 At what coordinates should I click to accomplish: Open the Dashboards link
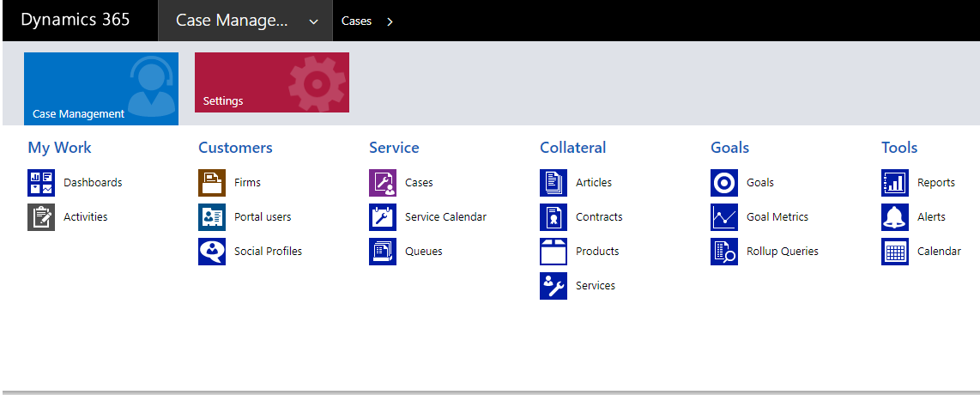click(x=94, y=183)
